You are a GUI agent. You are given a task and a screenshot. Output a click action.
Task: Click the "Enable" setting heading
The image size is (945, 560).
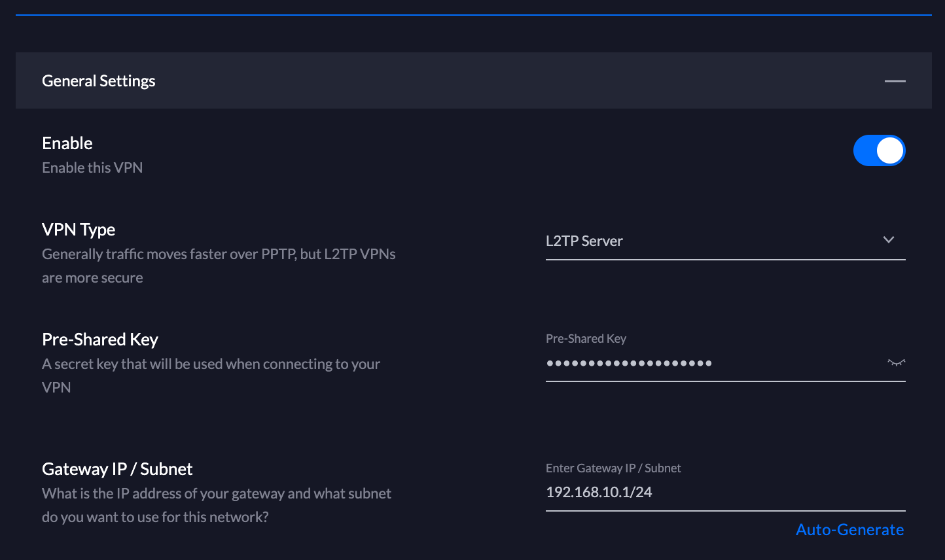point(67,143)
